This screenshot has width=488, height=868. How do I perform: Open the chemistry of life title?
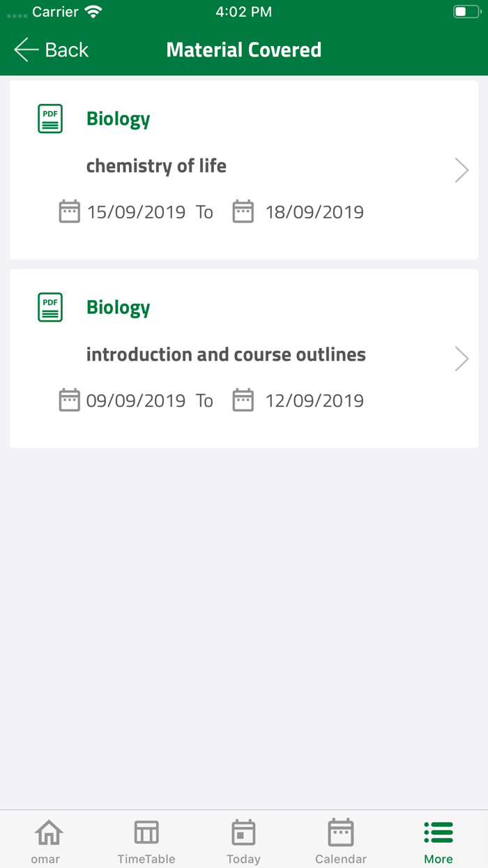pyautogui.click(x=156, y=166)
